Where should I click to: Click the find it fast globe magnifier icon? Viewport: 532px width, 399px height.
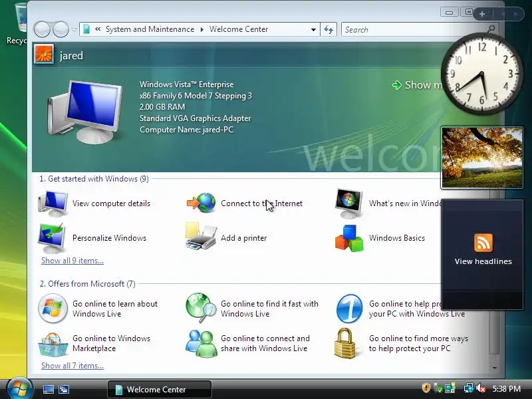tap(201, 308)
